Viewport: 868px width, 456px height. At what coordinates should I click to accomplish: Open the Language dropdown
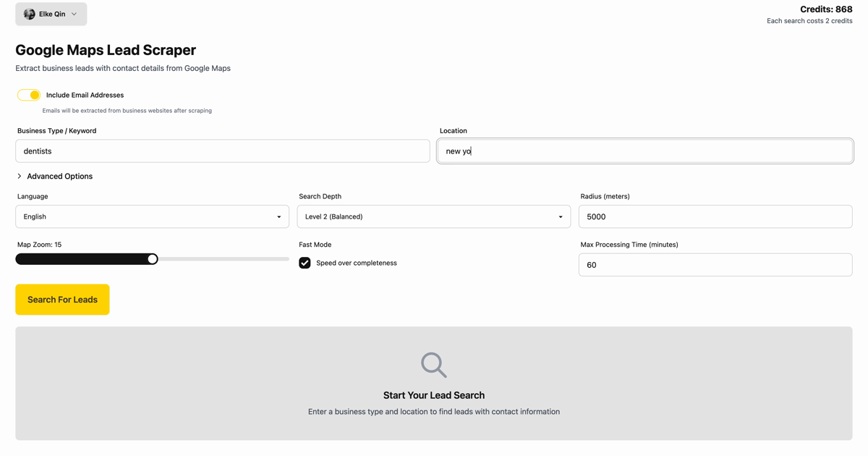152,216
